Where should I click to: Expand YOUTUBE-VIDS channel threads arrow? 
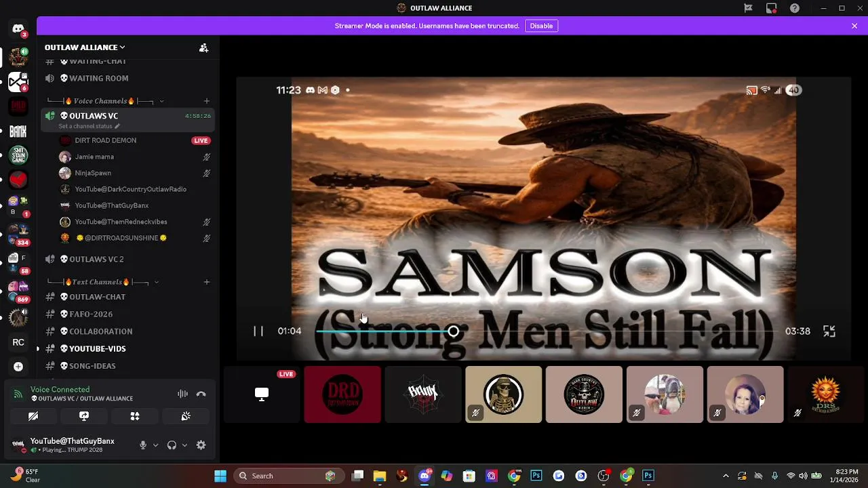[38, 348]
